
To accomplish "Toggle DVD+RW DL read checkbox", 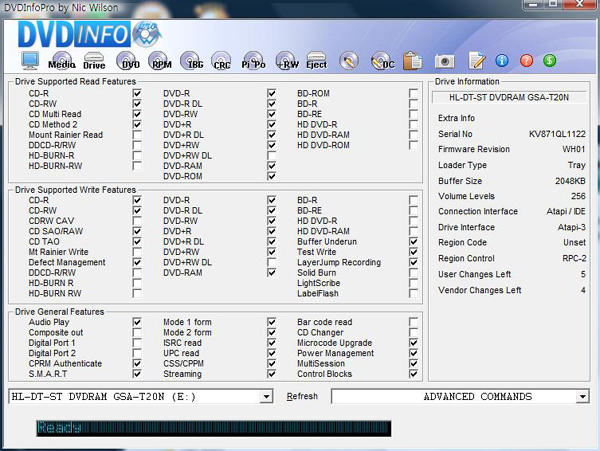I will [271, 155].
